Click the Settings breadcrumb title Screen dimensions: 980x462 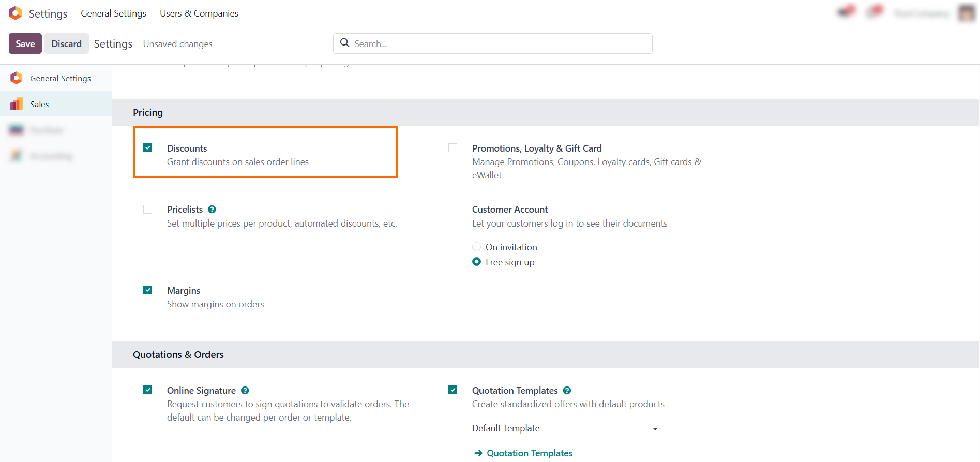(x=113, y=44)
